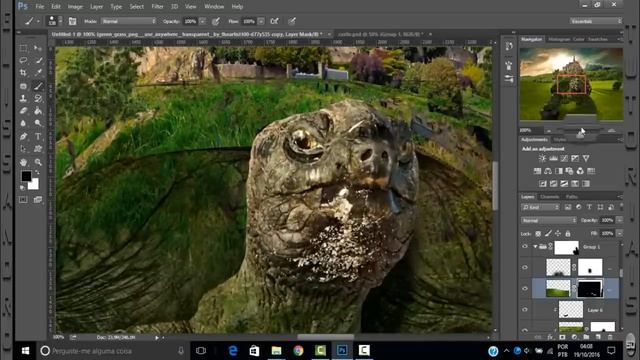The width and height of the screenshot is (640, 360).
Task: Select the Lasso tool
Action: click(x=23, y=60)
